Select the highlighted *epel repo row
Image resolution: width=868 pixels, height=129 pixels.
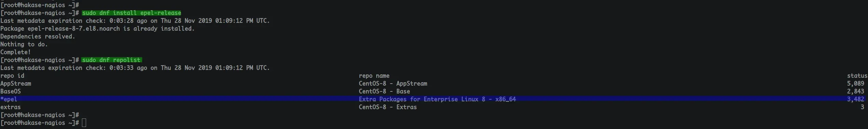pyautogui.click(x=434, y=99)
